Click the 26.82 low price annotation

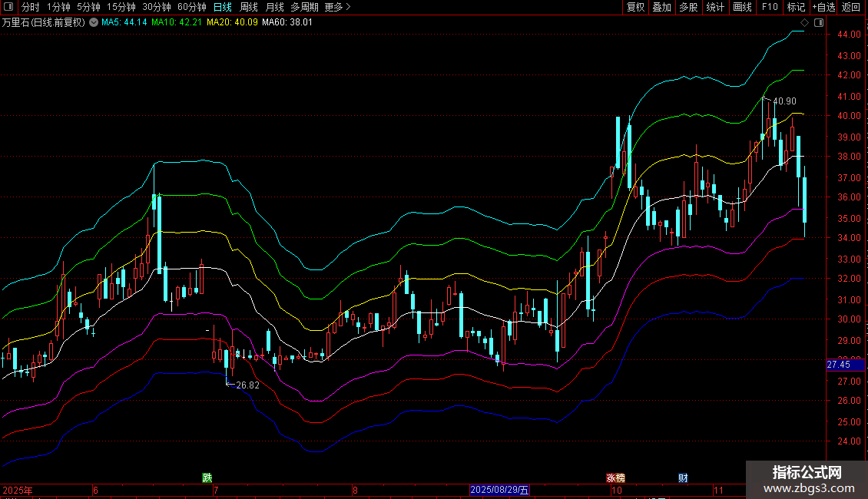[x=247, y=385]
